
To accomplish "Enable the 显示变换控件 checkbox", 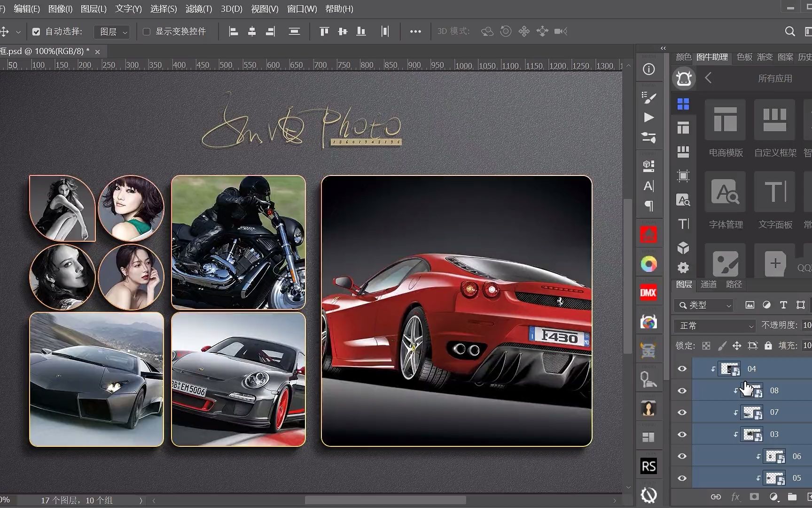I will tap(147, 32).
